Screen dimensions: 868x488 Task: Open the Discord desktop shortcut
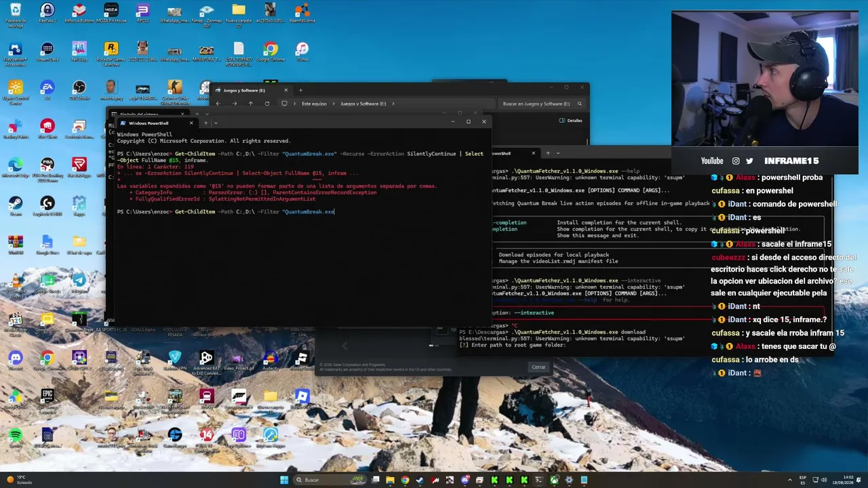[15, 361]
